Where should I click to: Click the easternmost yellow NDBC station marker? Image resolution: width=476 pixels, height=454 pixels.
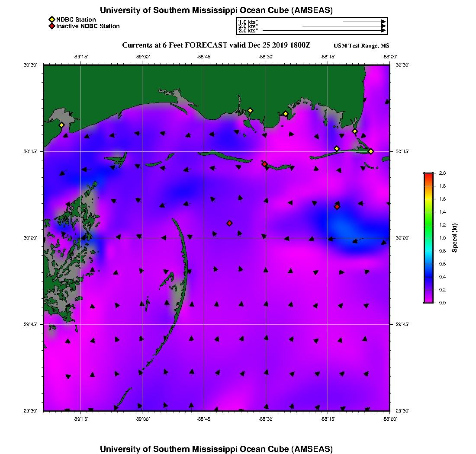pos(371,151)
